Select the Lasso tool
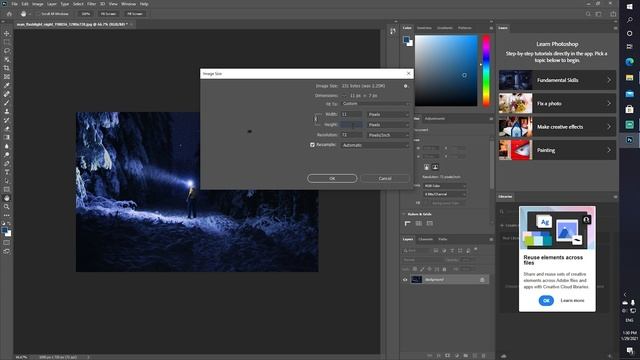 tap(7, 51)
